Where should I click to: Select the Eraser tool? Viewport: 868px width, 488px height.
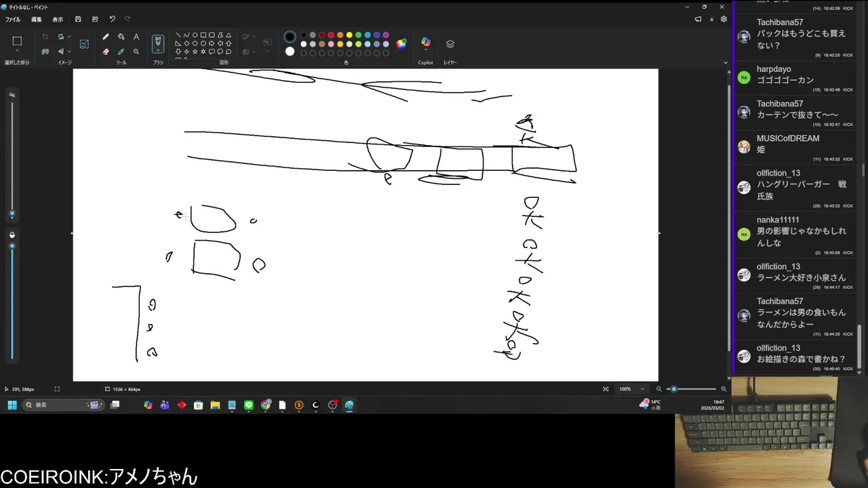(106, 52)
